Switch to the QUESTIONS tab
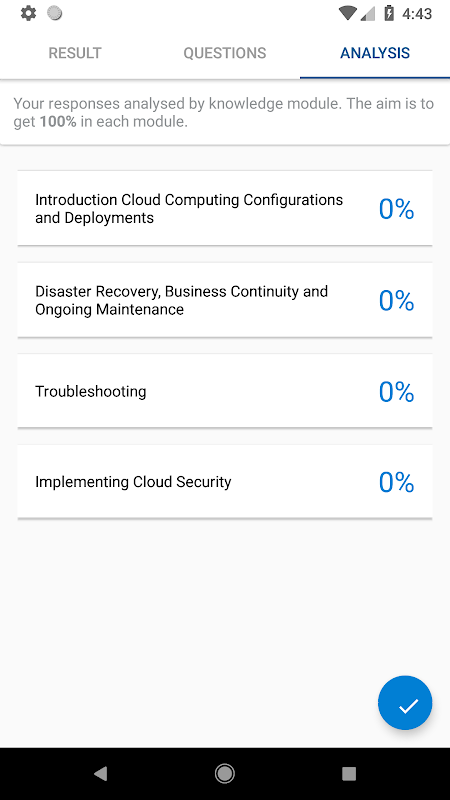 pyautogui.click(x=225, y=53)
